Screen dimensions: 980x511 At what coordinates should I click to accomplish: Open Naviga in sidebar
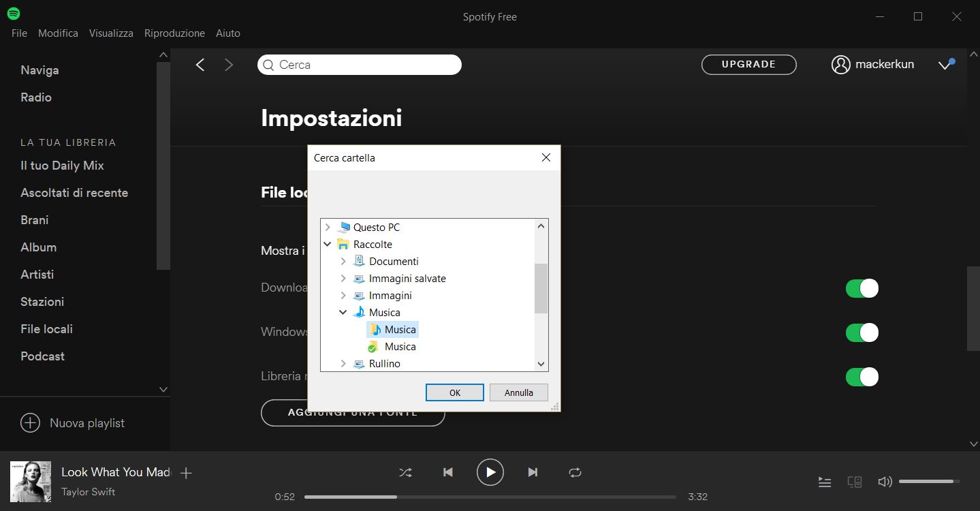coord(39,70)
